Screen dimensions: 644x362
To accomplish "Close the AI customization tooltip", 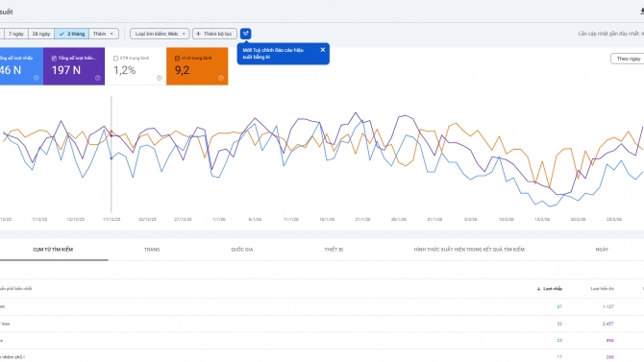I will (x=322, y=50).
